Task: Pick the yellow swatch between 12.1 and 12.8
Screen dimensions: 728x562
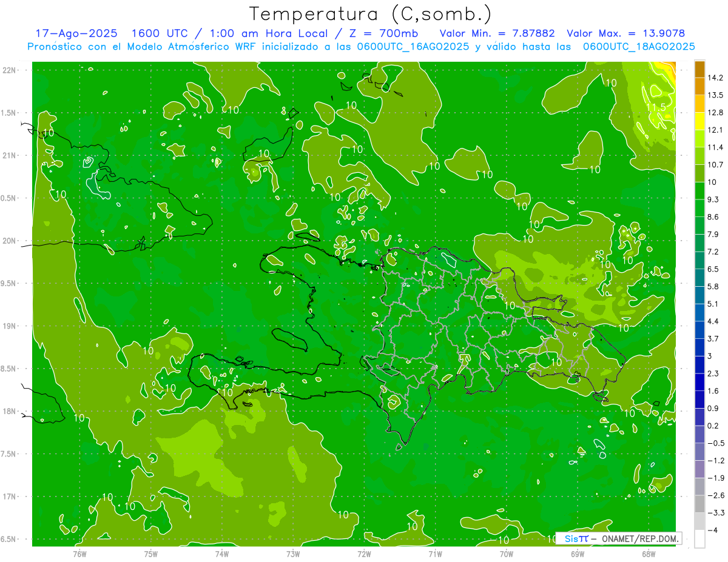Action: click(699, 121)
